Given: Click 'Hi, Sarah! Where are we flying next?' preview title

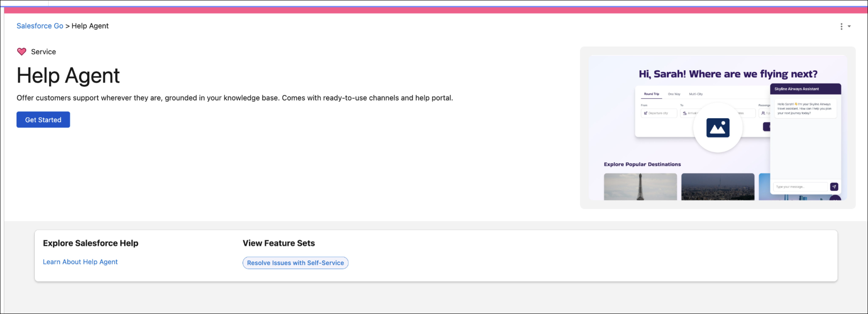Looking at the screenshot, I should coord(728,74).
